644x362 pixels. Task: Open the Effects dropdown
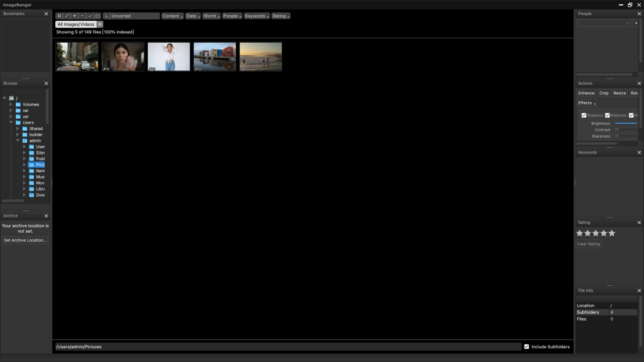click(587, 103)
